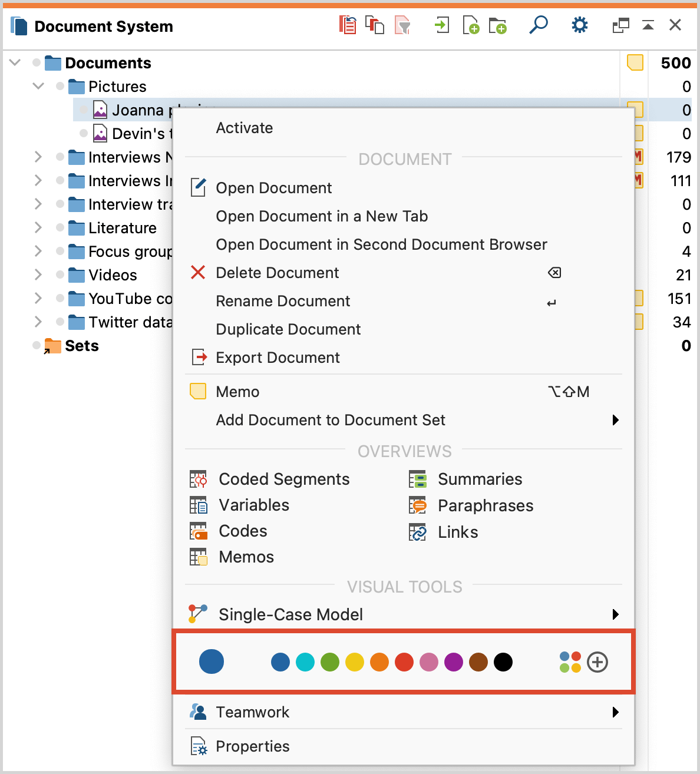Open Properties at the bottom of the menu
The width and height of the screenshot is (700, 774).
tap(253, 746)
